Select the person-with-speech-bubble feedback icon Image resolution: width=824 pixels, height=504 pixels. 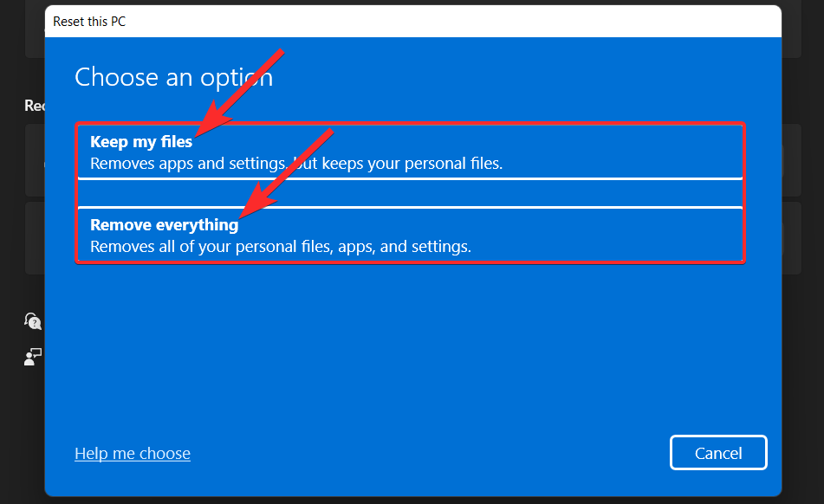(32, 356)
